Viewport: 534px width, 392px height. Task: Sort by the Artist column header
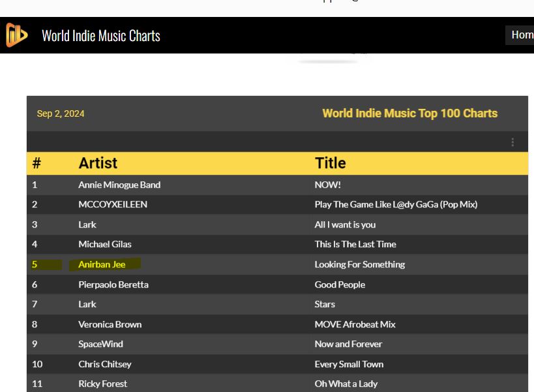pos(98,163)
